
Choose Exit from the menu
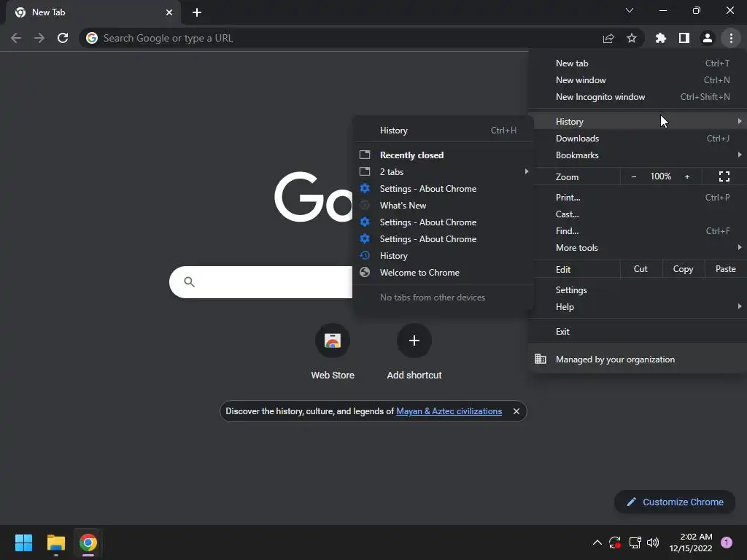(x=638, y=332)
